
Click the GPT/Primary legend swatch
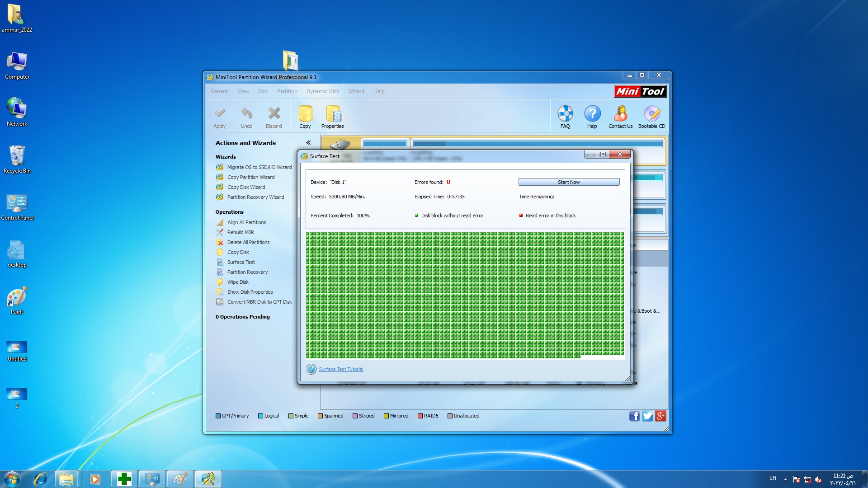[x=218, y=416]
